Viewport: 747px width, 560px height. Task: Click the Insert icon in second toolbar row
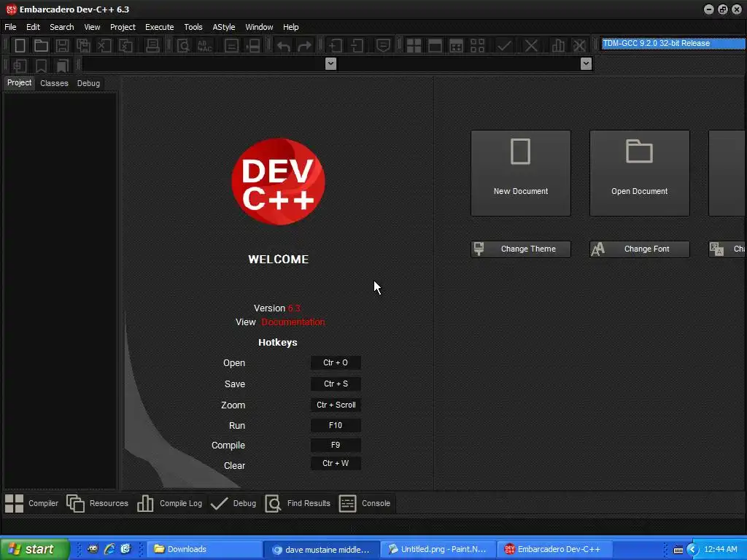tap(20, 65)
